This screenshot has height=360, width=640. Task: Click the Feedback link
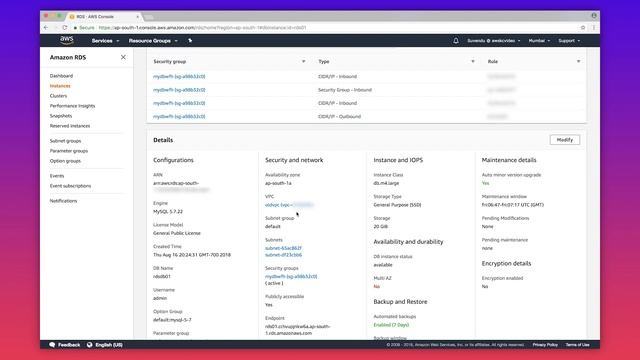[x=69, y=345]
